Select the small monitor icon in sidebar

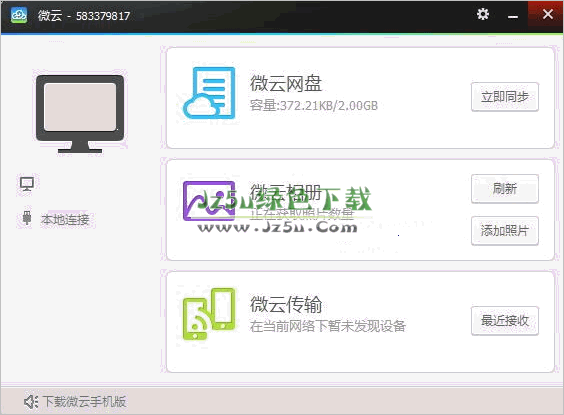[x=27, y=184]
